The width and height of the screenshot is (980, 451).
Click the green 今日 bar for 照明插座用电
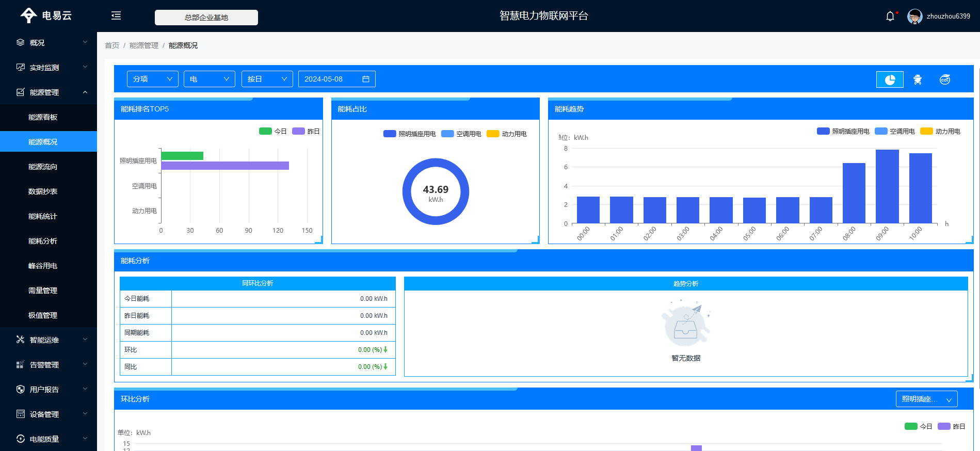[182, 156]
